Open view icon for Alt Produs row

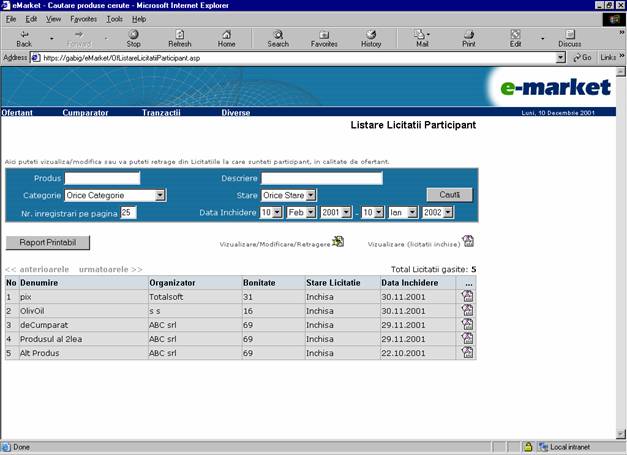click(467, 353)
